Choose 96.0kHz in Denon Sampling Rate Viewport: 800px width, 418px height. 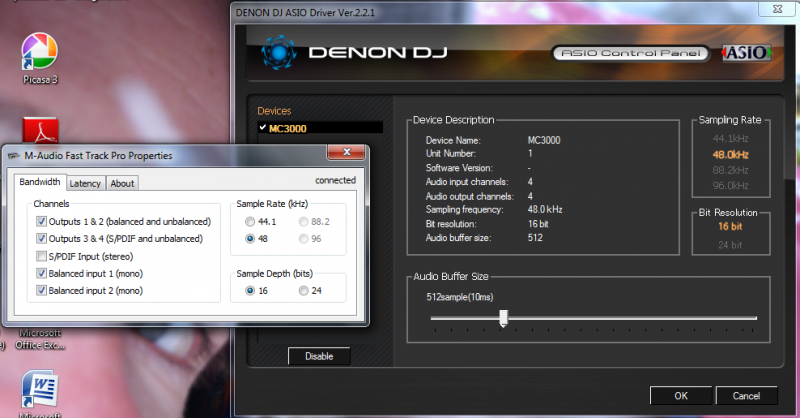730,185
